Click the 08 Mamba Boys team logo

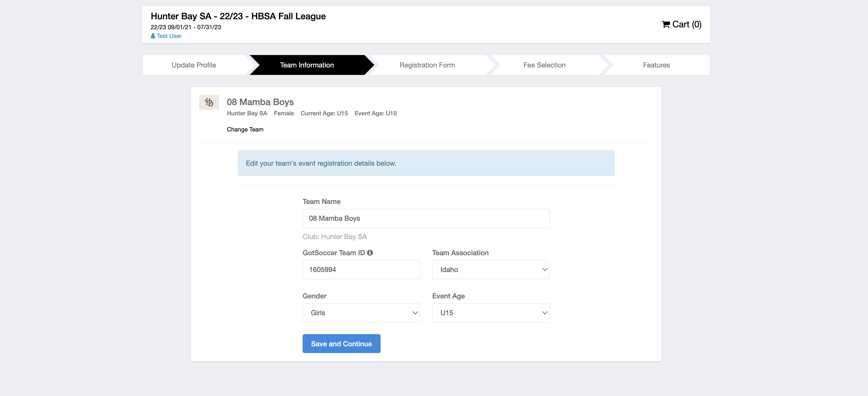209,102
